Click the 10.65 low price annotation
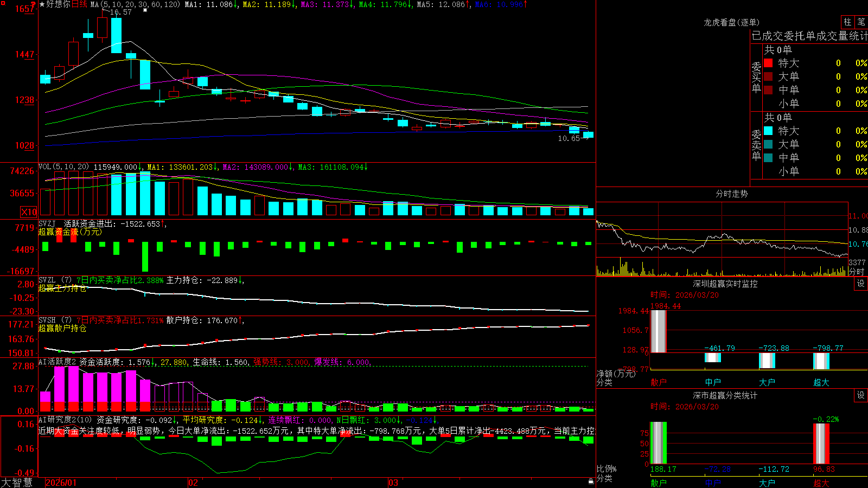This screenshot has width=868, height=488. point(569,138)
